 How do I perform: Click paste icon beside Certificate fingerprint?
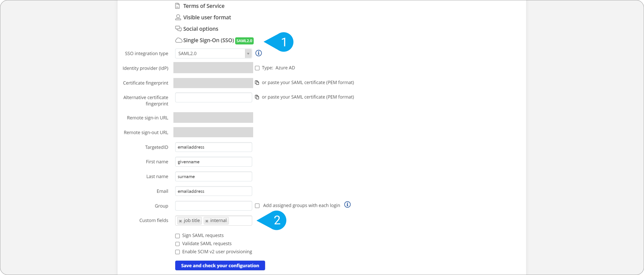[x=257, y=83]
